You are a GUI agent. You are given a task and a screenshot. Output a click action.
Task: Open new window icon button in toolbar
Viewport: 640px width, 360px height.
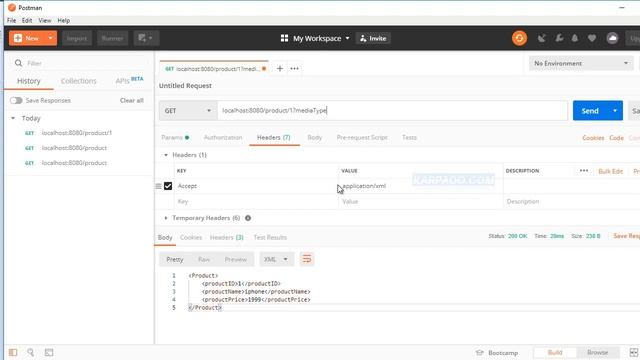[146, 38]
